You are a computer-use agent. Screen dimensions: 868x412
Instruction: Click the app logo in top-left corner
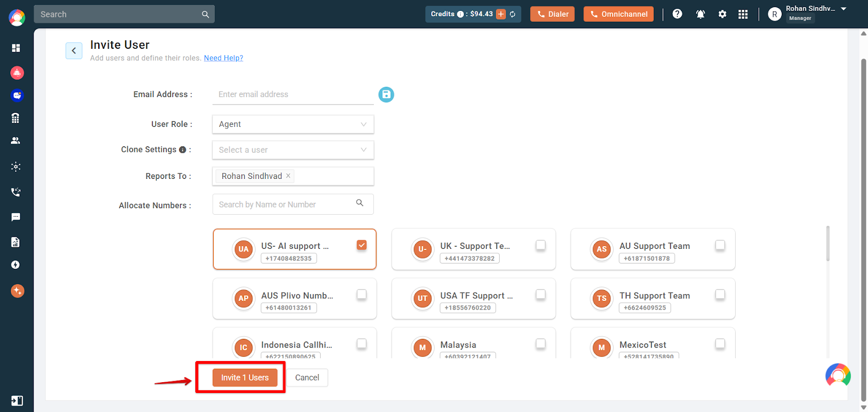pyautogui.click(x=17, y=17)
